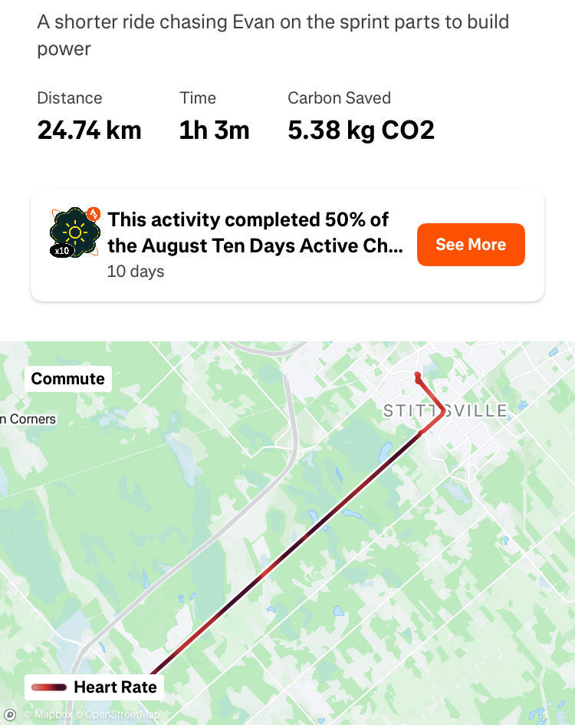575x728 pixels.
Task: Click the Corners place label on map
Action: pyautogui.click(x=28, y=420)
